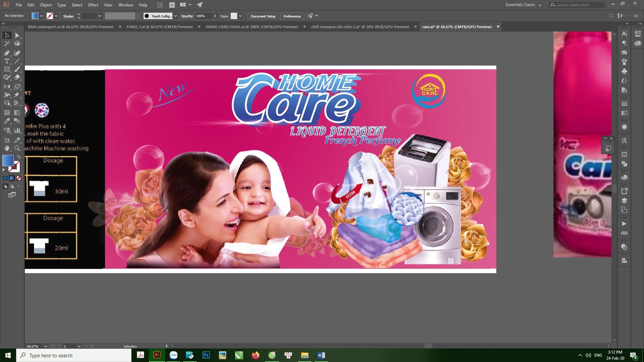This screenshot has width=644, height=362.
Task: Close the B&N catalogue1.ai tab
Action: pyautogui.click(x=120, y=27)
